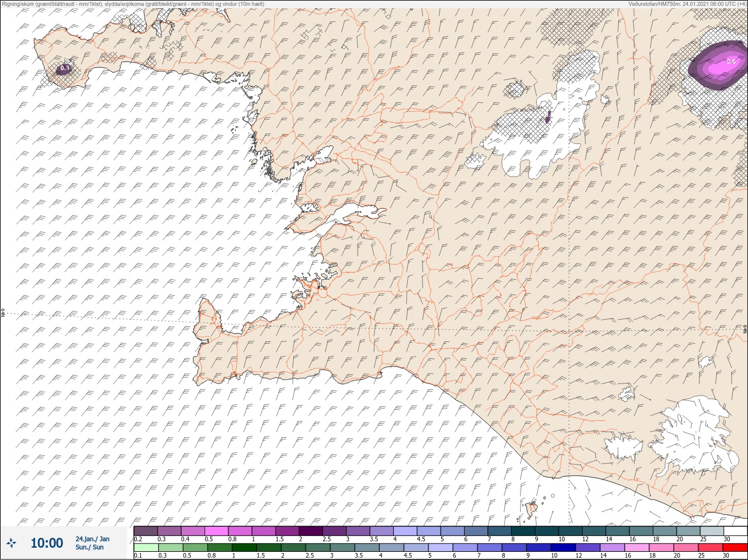Select upper legend lavender swatch at 4

[406, 531]
